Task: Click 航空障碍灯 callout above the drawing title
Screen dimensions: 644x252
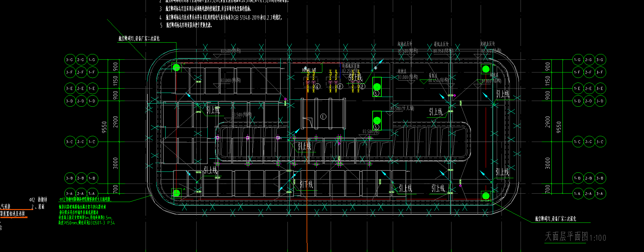Action: (555, 219)
